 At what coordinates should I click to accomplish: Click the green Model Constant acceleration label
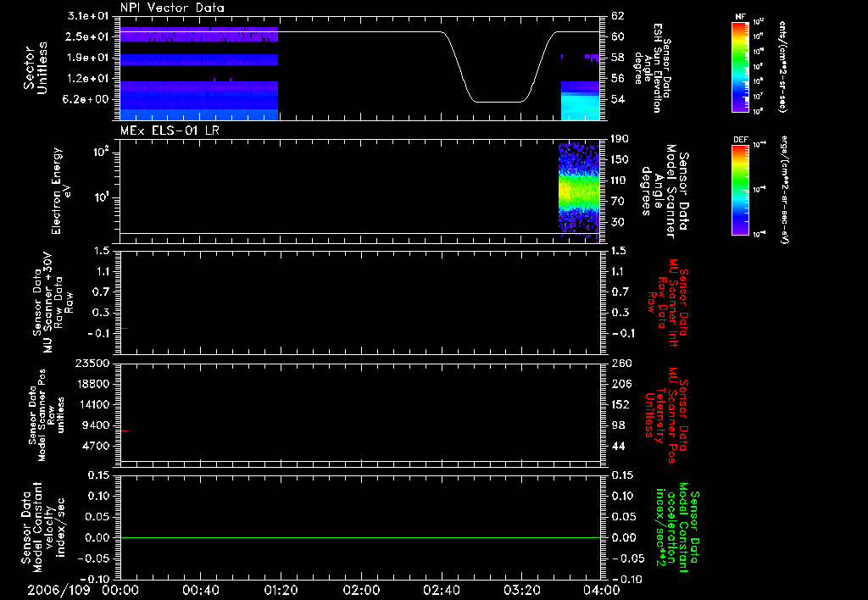pos(677,527)
